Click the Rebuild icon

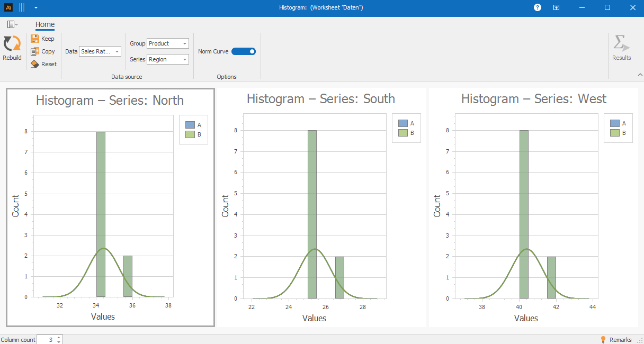tap(12, 44)
